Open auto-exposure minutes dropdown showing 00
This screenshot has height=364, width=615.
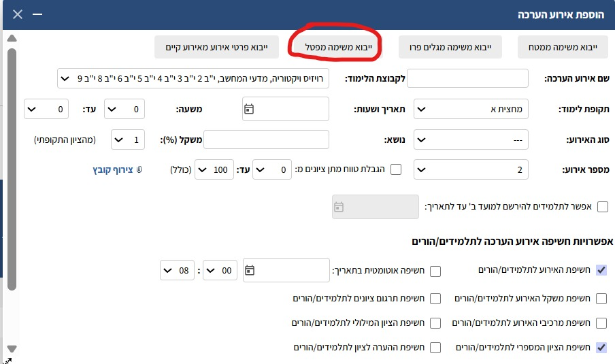click(220, 270)
